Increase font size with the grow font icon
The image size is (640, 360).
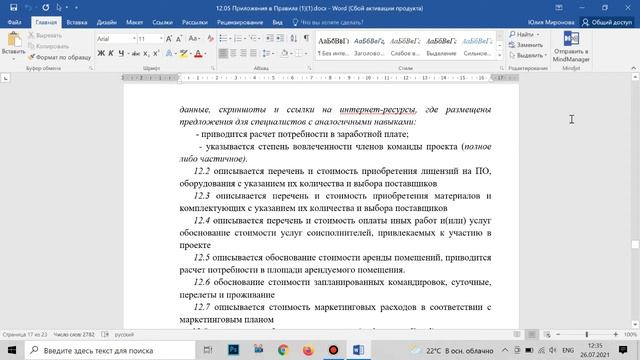point(169,39)
